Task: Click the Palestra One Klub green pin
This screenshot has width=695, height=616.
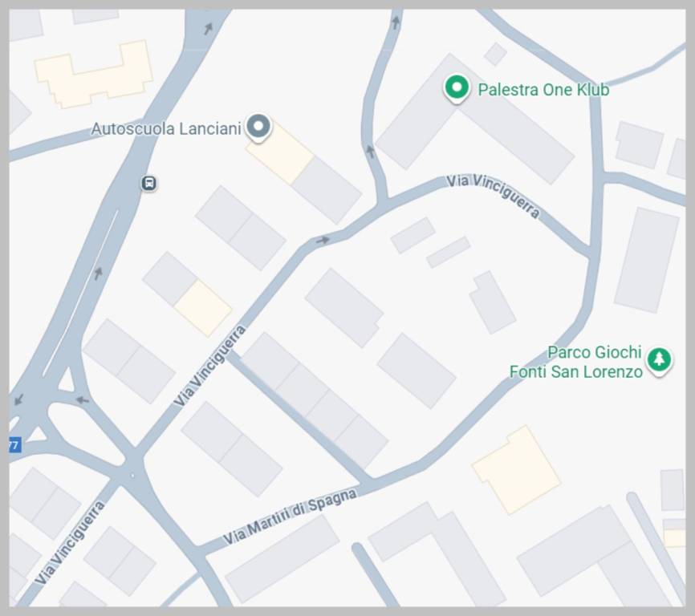Action: coord(457,88)
